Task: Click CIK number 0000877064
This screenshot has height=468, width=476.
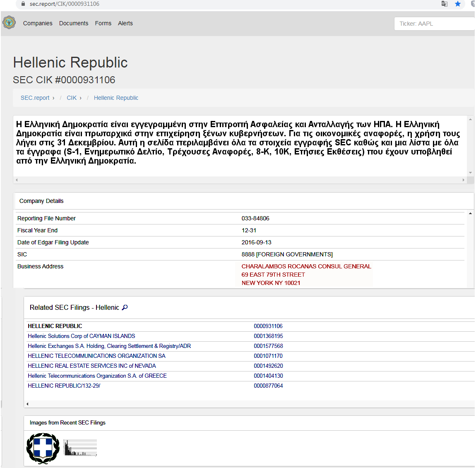Action: pos(268,386)
